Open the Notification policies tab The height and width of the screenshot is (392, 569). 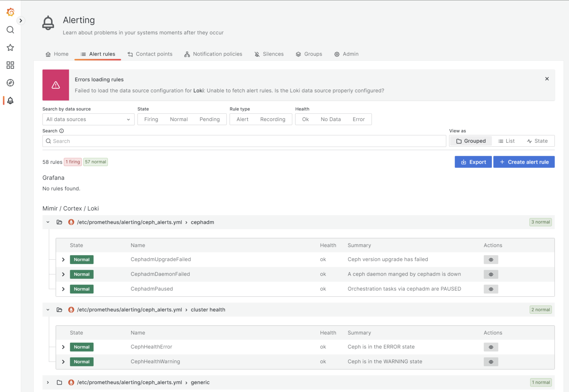[213, 54]
